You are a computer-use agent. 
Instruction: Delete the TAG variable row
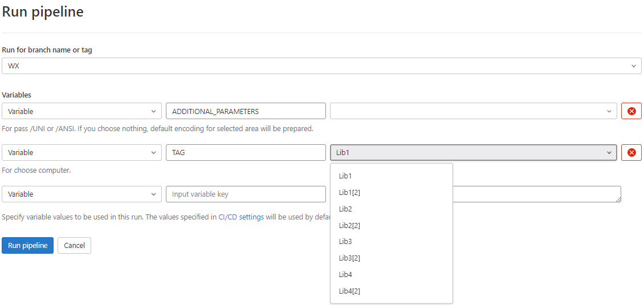tap(631, 153)
